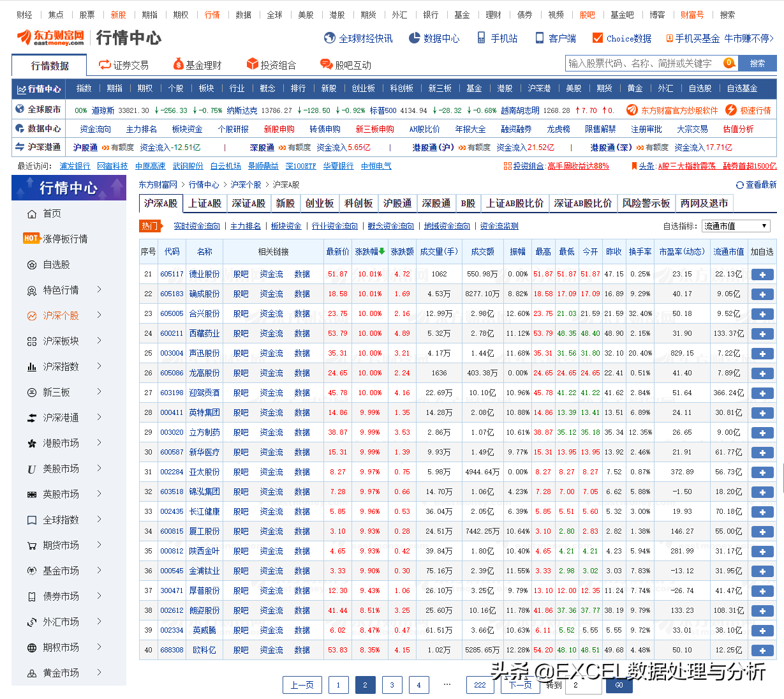Click the 全球财经快讯 globe icon

(330, 38)
